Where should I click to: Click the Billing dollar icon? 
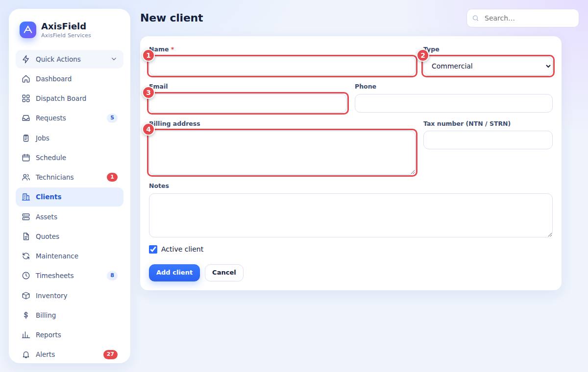point(26,315)
